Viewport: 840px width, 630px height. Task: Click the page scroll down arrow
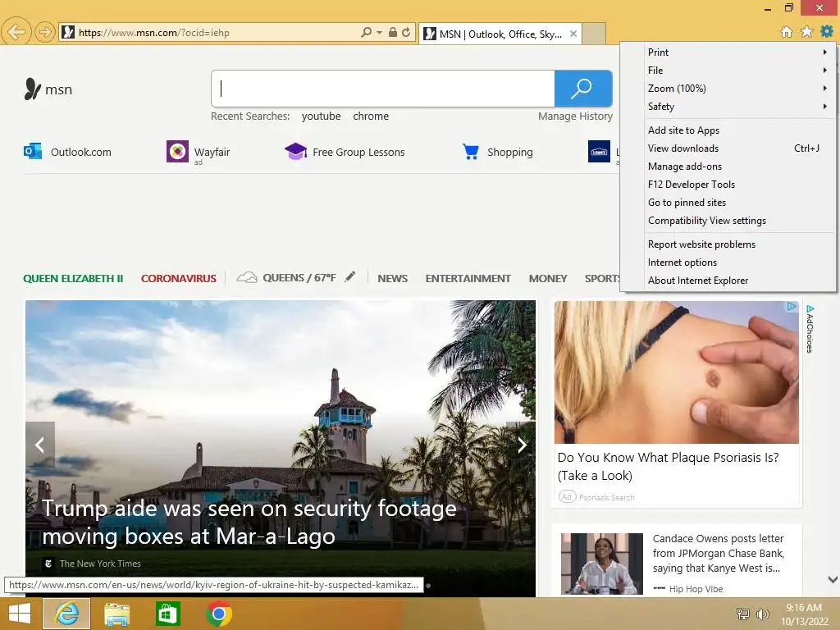coord(833,580)
